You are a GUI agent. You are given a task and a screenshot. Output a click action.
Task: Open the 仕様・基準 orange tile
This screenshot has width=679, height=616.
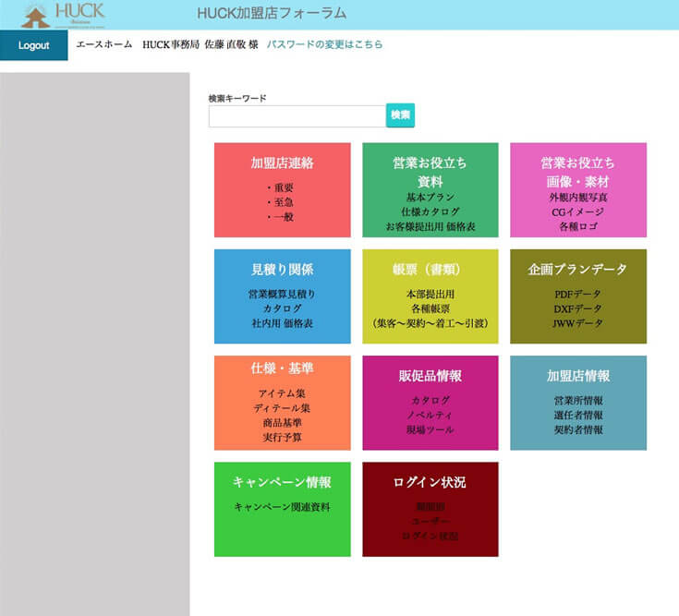click(283, 403)
